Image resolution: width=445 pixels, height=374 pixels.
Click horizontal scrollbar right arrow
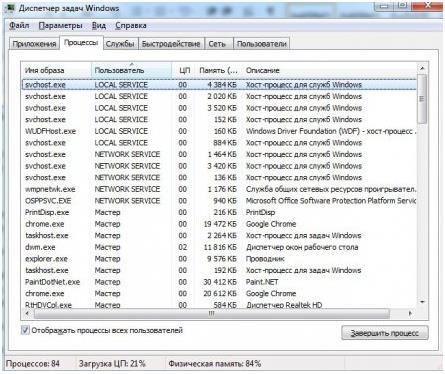(x=410, y=313)
